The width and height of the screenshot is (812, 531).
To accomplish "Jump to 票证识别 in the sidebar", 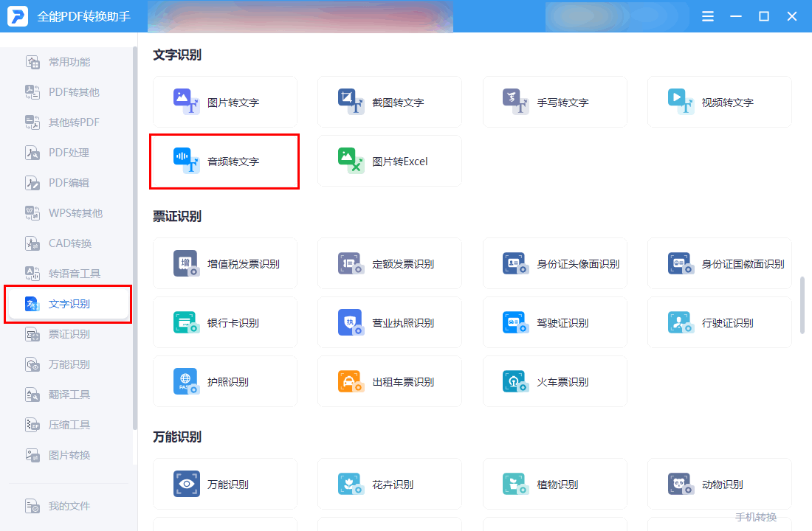I will (x=68, y=334).
